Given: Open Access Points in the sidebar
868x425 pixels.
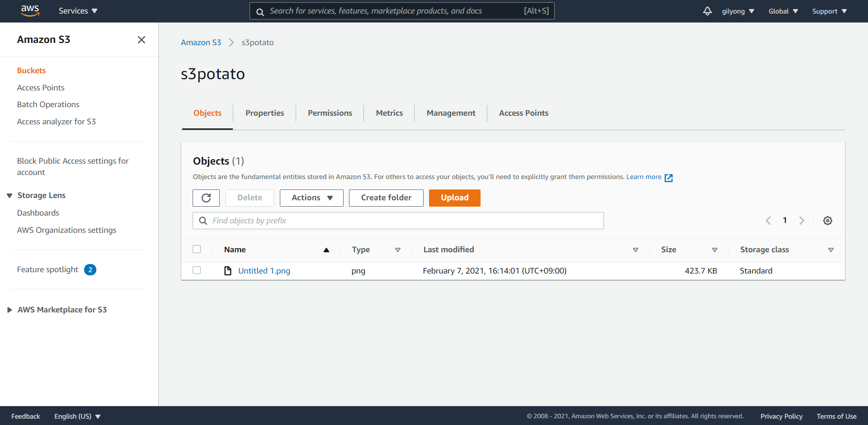Looking at the screenshot, I should click(x=41, y=88).
